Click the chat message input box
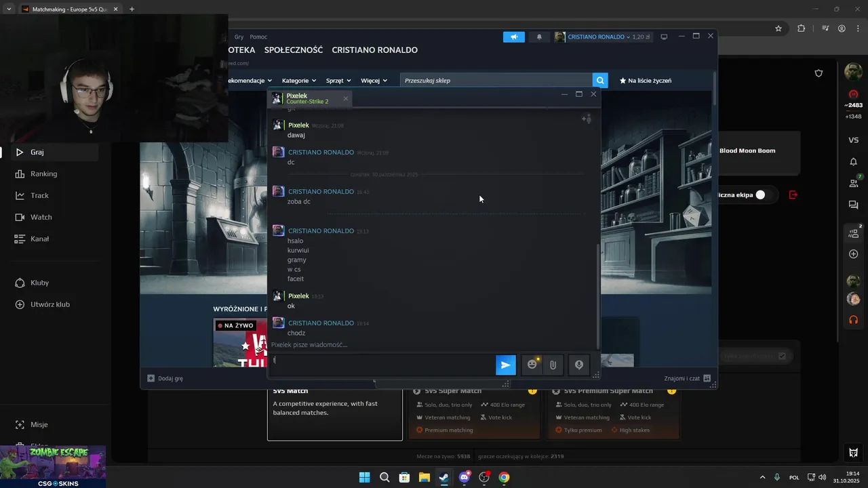The height and width of the screenshot is (488, 868). tap(382, 365)
